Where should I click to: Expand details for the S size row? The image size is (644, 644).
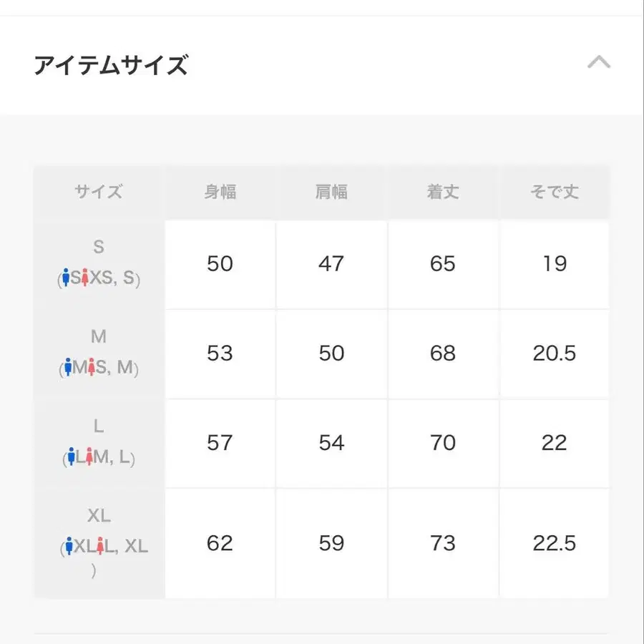(x=100, y=265)
